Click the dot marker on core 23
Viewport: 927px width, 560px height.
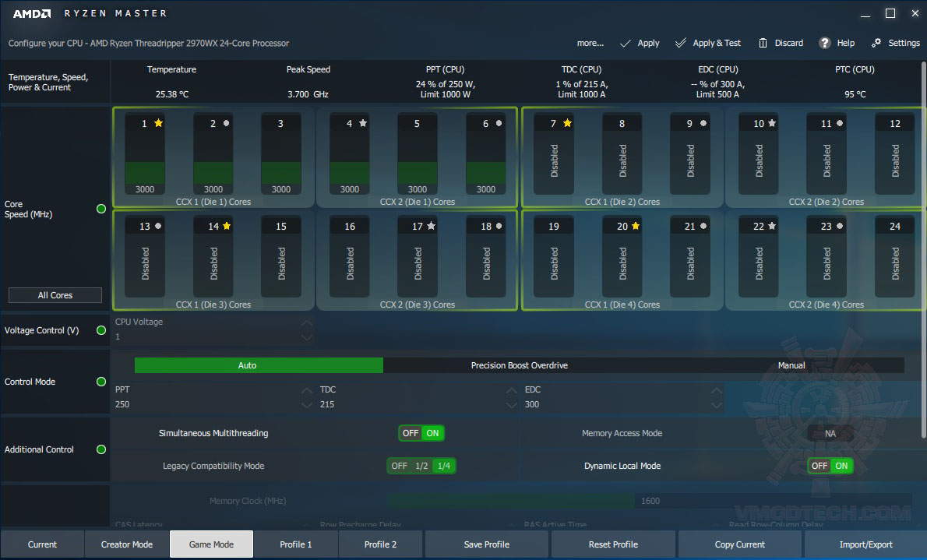pos(840,226)
